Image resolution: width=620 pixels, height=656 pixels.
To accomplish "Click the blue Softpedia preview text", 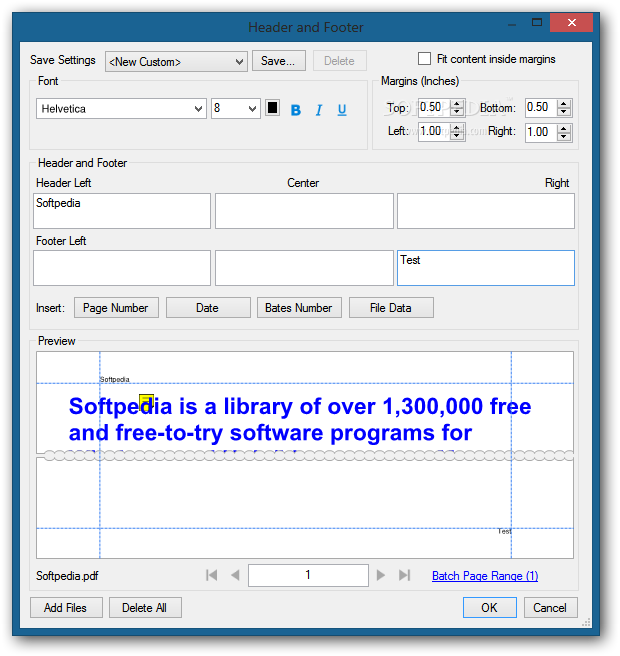I will pos(300,420).
